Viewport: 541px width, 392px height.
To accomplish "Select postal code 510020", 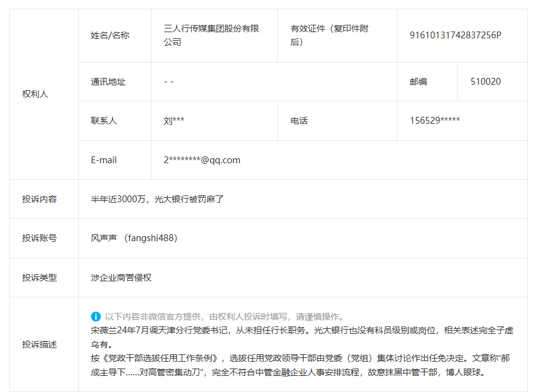I will pos(485,82).
